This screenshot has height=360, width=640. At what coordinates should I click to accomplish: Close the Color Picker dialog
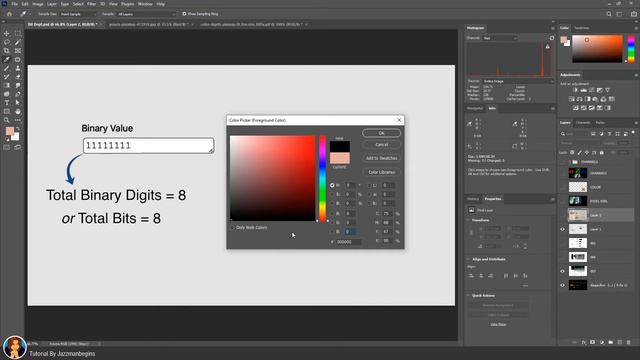pos(399,120)
